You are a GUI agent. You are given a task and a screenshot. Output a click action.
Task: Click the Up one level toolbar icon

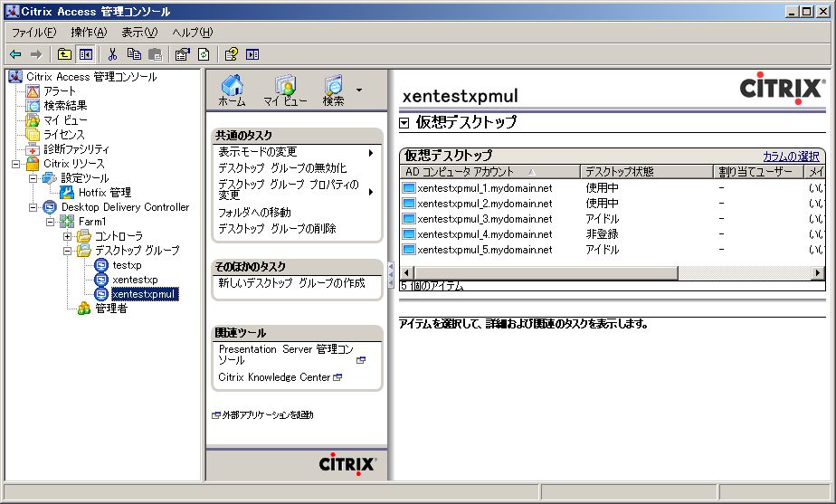(x=64, y=54)
